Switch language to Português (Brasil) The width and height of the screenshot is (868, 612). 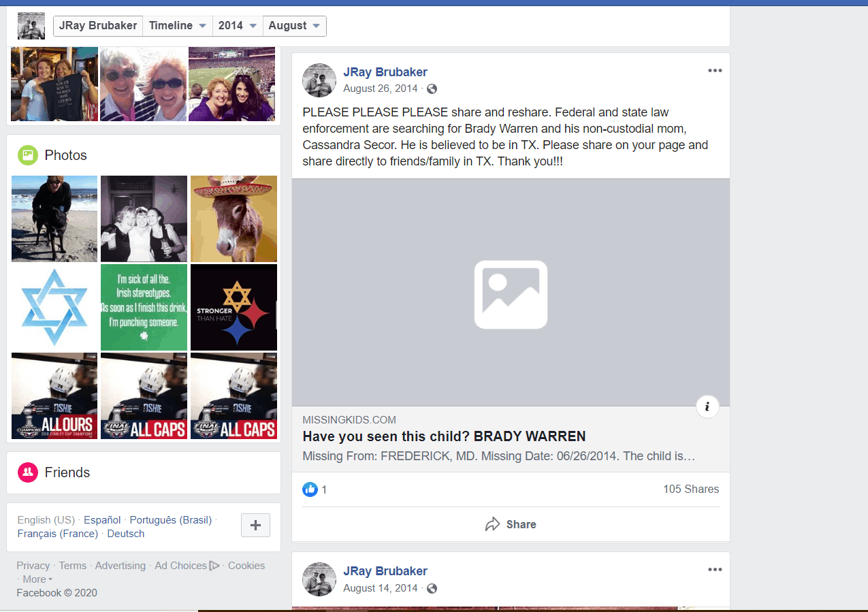(x=171, y=520)
